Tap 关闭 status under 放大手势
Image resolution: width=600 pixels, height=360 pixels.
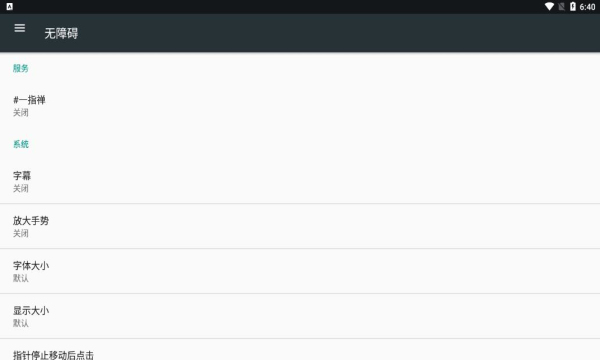click(21, 233)
